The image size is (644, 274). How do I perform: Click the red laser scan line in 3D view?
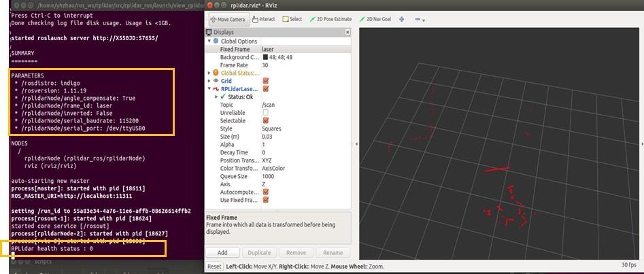click(496, 169)
